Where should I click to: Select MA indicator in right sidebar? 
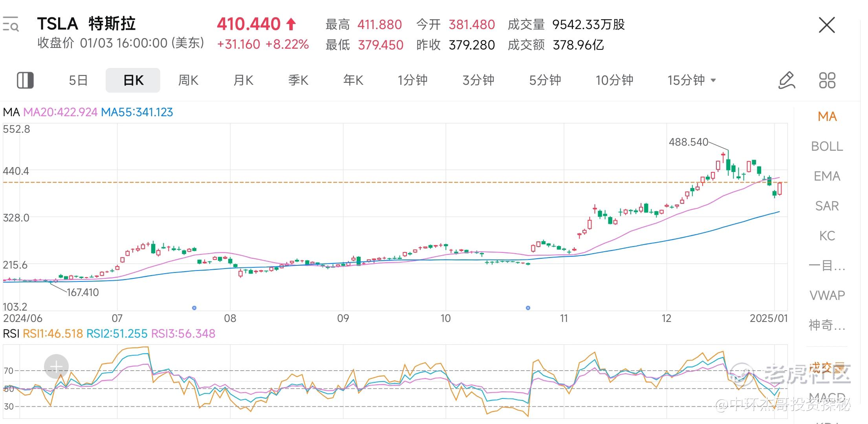coord(827,116)
